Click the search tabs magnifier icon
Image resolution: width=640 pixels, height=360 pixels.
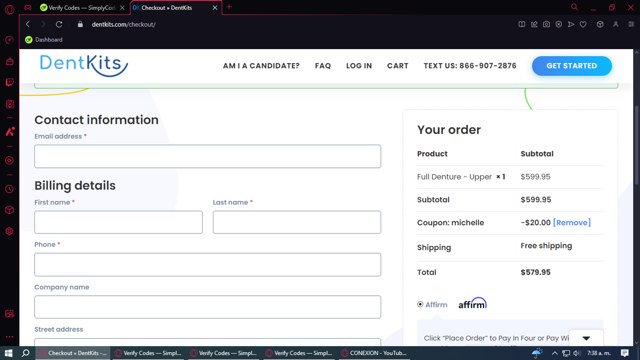point(574,7)
